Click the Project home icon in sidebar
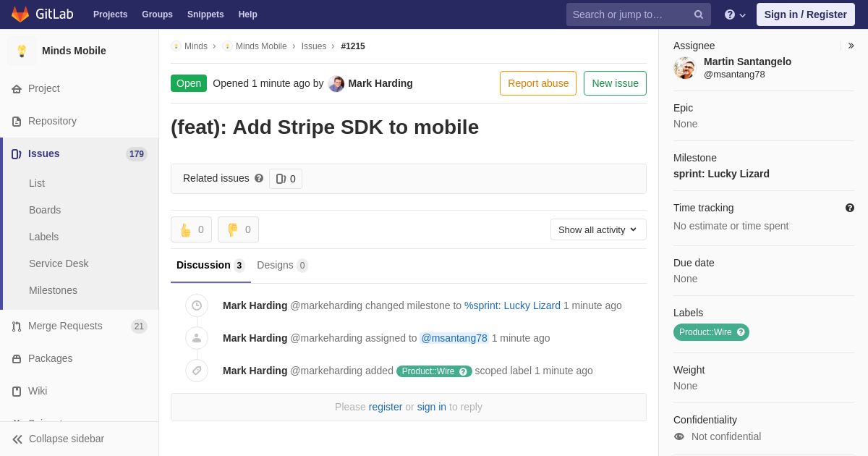Image resolution: width=868 pixels, height=456 pixels. pyautogui.click(x=17, y=89)
